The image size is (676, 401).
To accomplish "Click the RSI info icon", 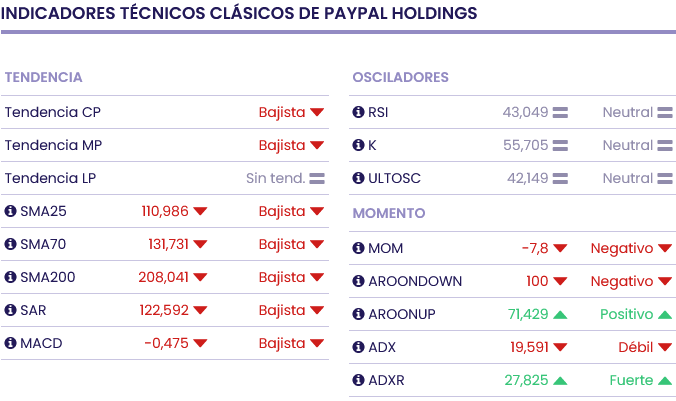I will pos(359,112).
